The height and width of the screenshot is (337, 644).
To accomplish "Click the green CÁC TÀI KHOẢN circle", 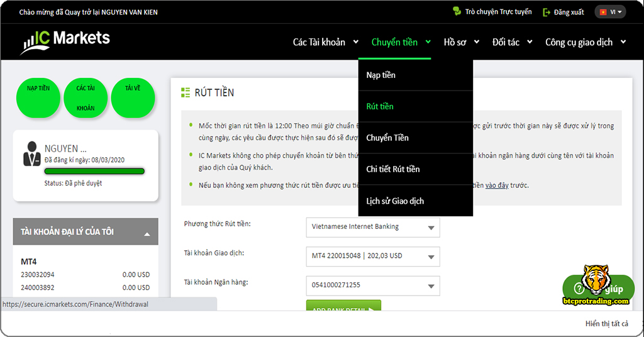I will [x=86, y=98].
